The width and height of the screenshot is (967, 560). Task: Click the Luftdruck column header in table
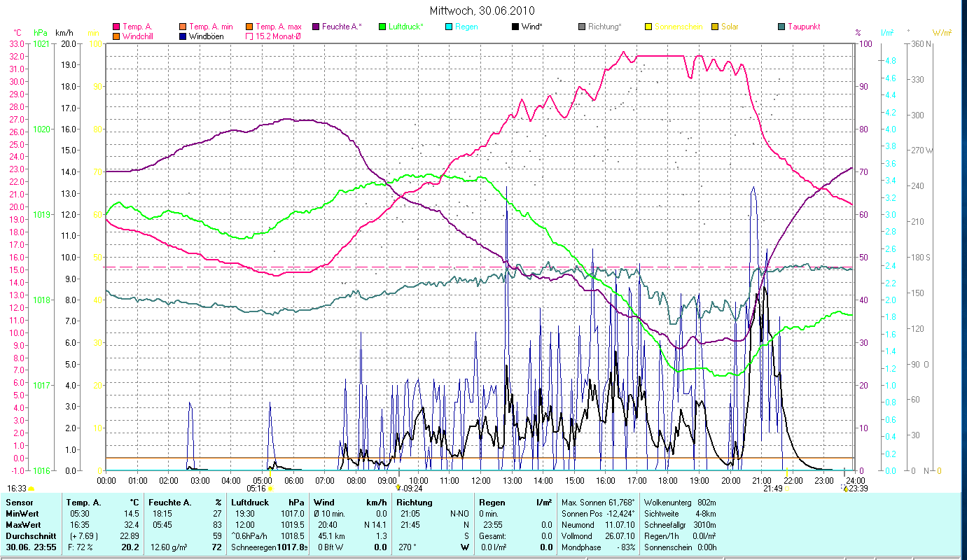pyautogui.click(x=250, y=503)
